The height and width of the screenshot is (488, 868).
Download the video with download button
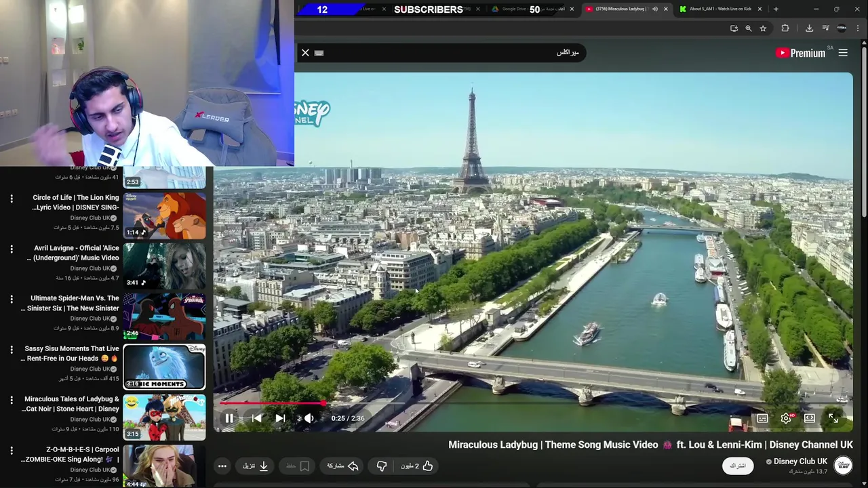pos(256,466)
